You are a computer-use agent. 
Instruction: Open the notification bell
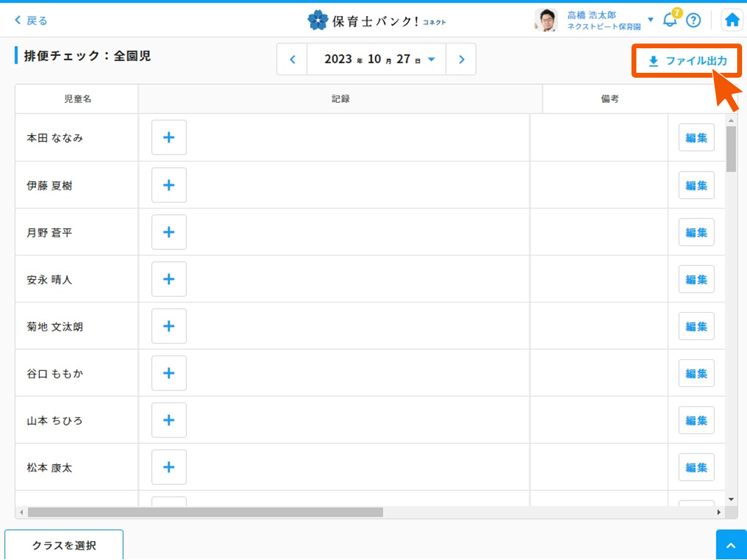pos(670,20)
